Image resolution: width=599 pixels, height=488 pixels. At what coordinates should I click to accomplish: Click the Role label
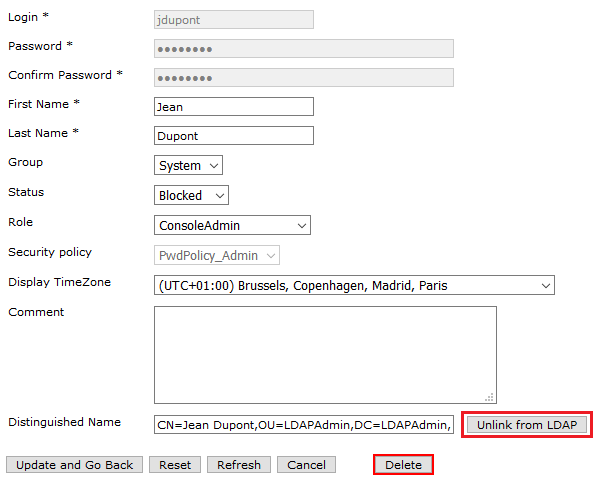click(x=21, y=222)
